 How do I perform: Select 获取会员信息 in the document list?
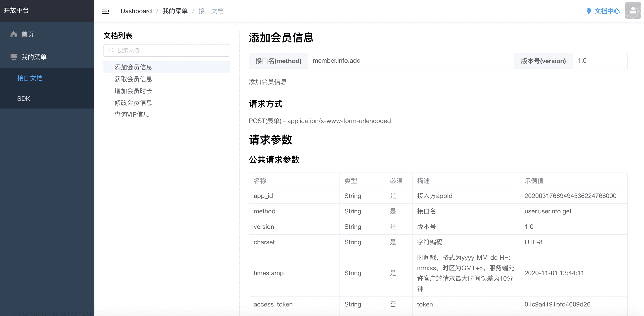click(x=133, y=79)
